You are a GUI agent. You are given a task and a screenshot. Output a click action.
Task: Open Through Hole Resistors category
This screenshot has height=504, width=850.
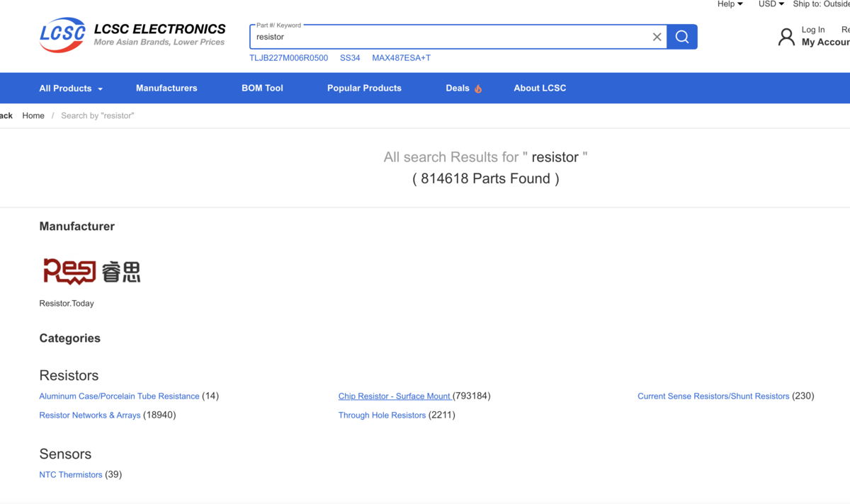pyautogui.click(x=382, y=416)
